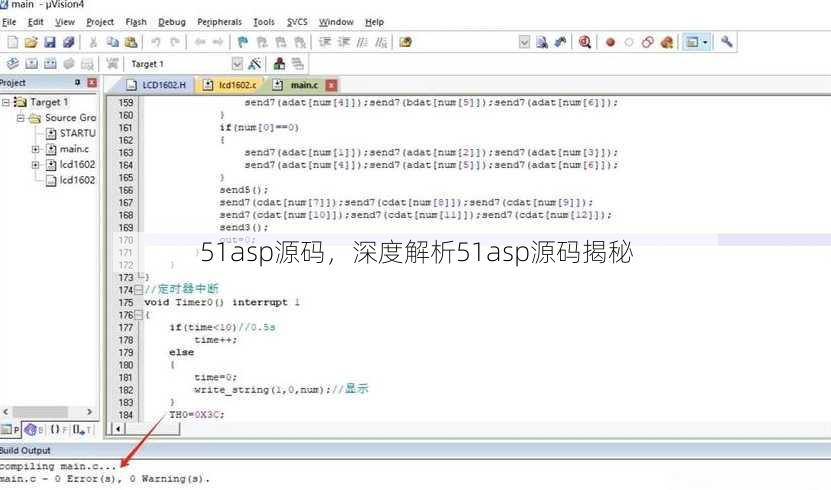Close the main.c tab with red X
This screenshot has height=490, width=831.
pyautogui.click(x=331, y=85)
